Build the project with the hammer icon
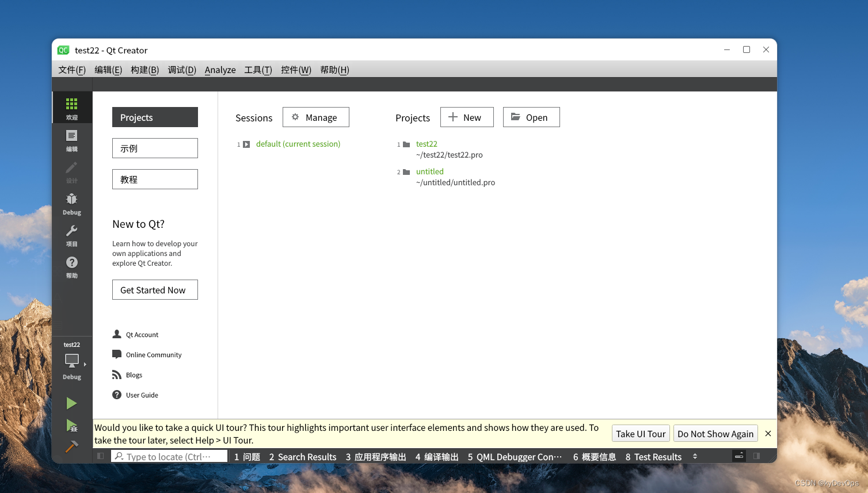Screen dimensions: 868x493 (71, 446)
